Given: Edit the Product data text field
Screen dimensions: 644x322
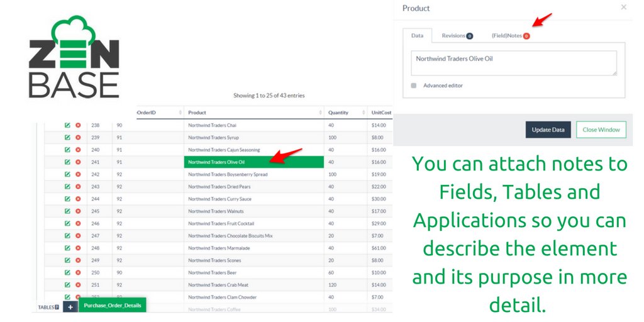Looking at the screenshot, I should click(514, 64).
